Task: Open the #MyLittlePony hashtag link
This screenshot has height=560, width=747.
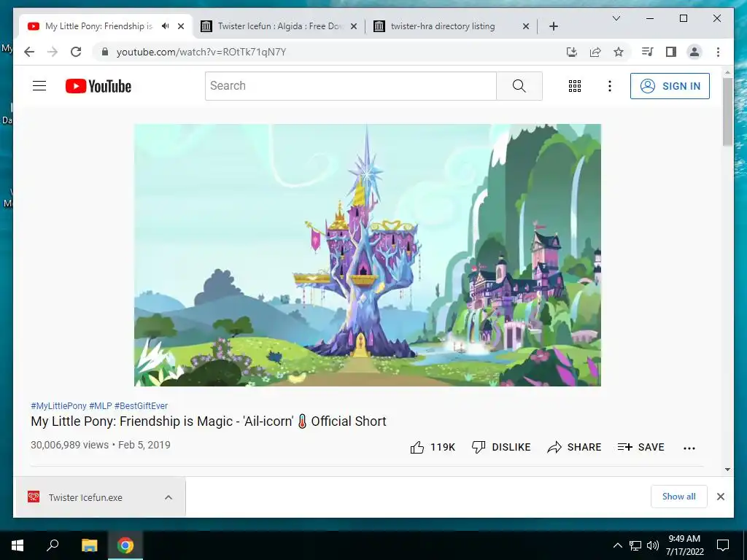Action: click(58, 405)
